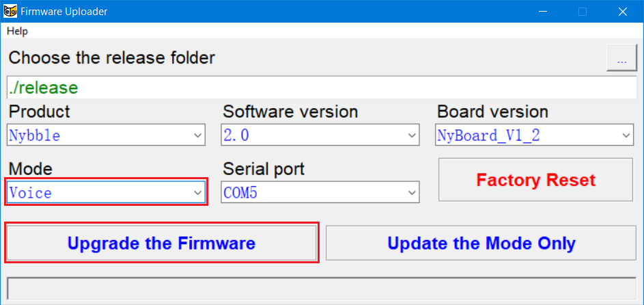Click the progress bar at the bottom
Image resolution: width=644 pixels, height=305 pixels.
[x=321, y=289]
